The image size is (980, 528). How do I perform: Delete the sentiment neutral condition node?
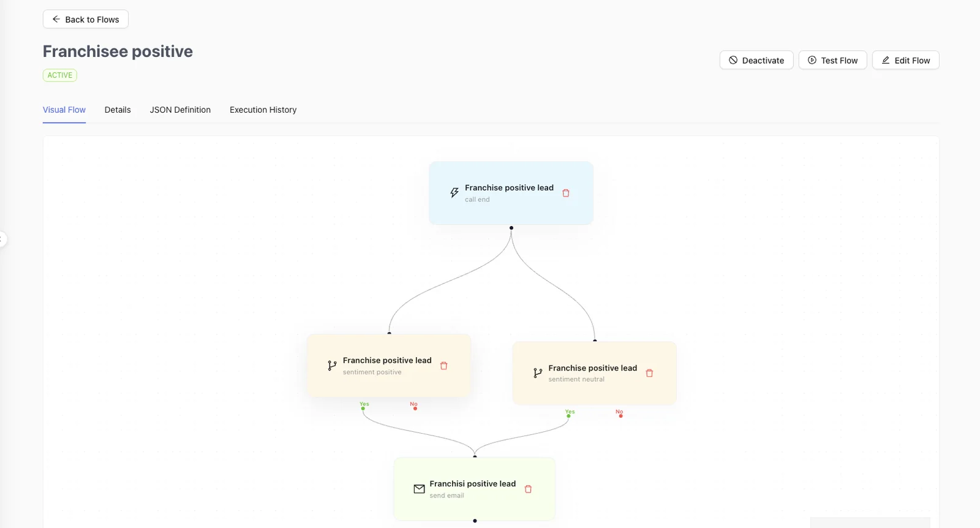650,373
